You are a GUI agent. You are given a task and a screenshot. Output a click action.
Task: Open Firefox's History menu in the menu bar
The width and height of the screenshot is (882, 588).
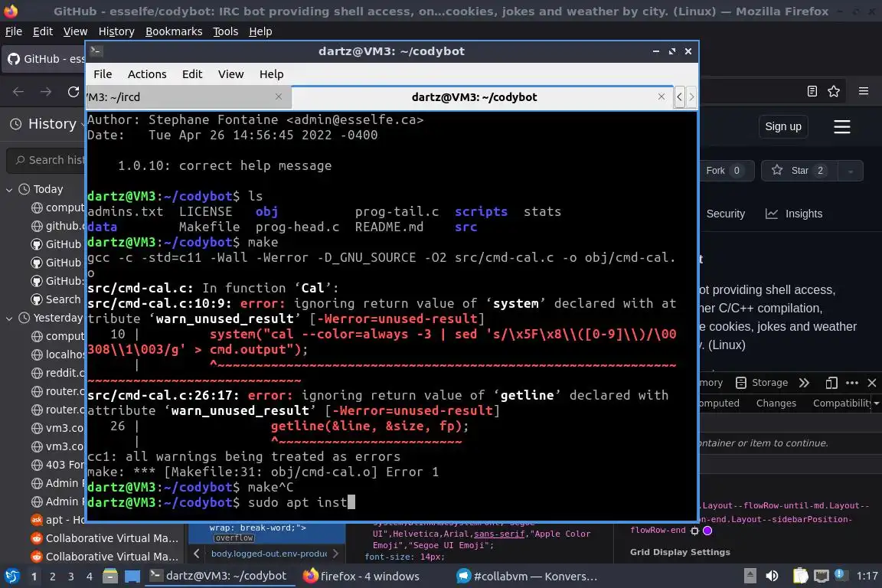[116, 31]
